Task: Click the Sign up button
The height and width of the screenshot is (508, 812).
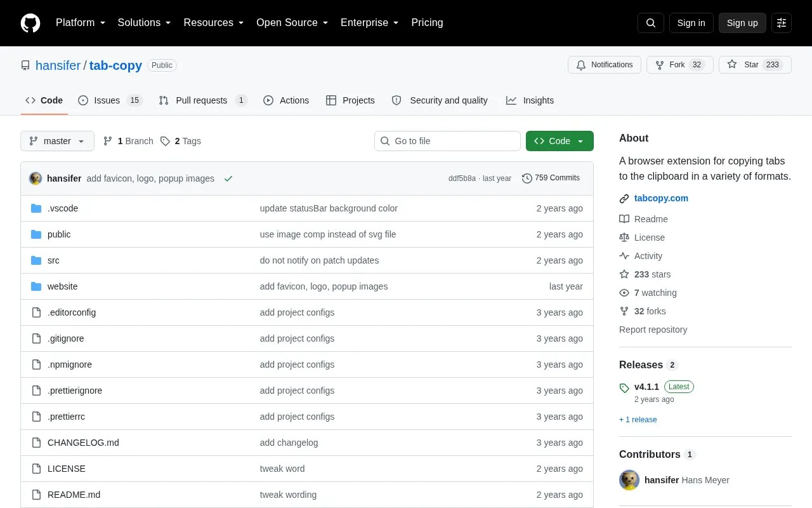Action: 742,23
